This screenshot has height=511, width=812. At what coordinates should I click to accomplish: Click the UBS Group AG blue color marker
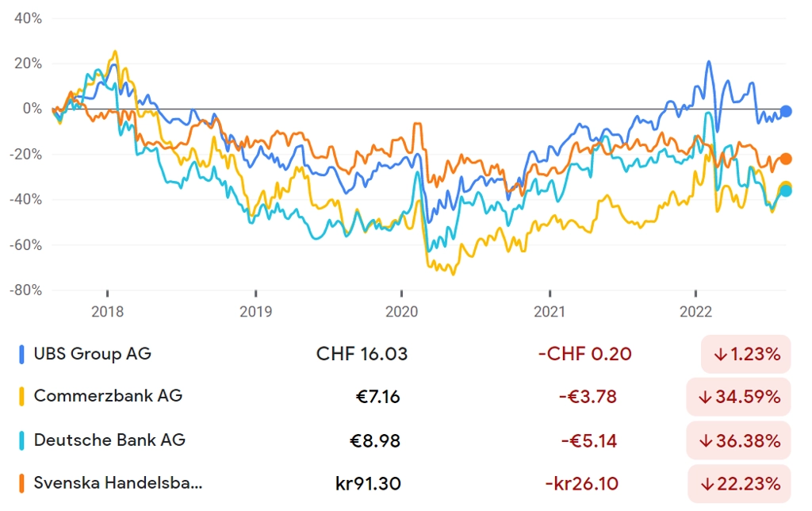click(21, 355)
